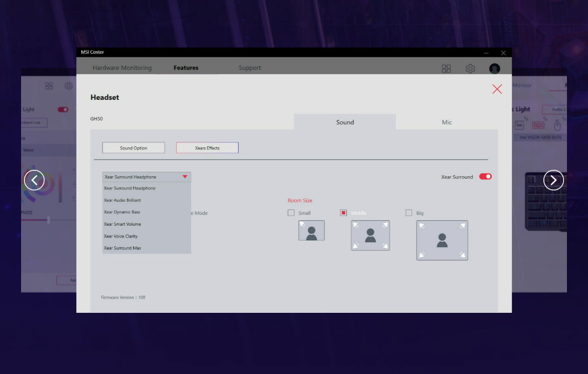Collapse the Xear effect dropdown via red arrow
588x374 pixels.
[185, 177]
